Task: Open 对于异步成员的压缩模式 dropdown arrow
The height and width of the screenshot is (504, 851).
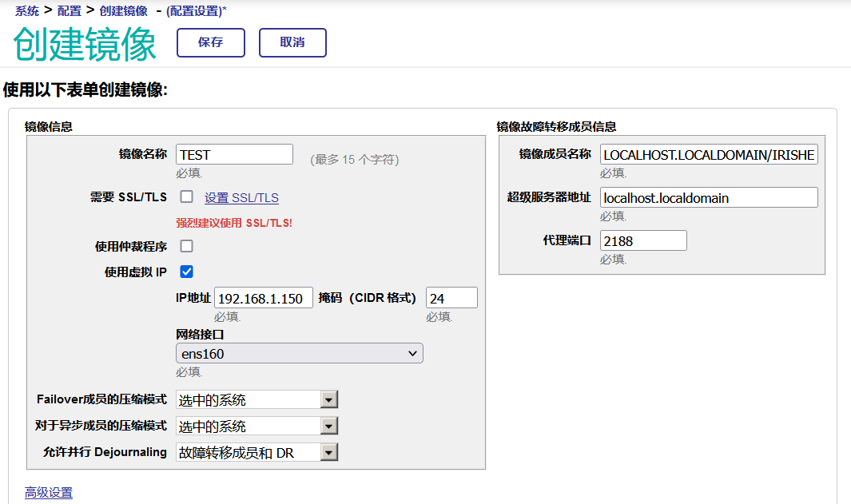Action: 328,427
